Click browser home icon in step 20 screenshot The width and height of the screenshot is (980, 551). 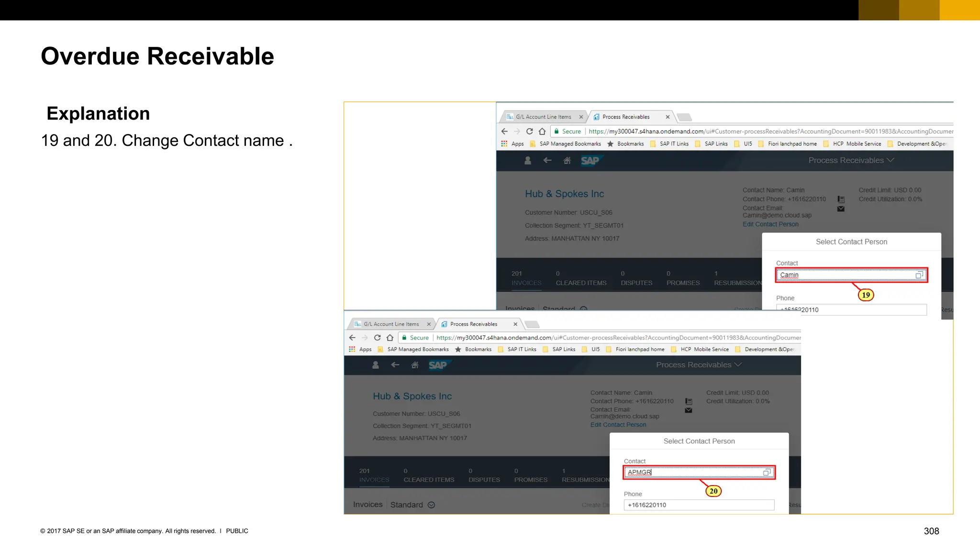point(390,338)
